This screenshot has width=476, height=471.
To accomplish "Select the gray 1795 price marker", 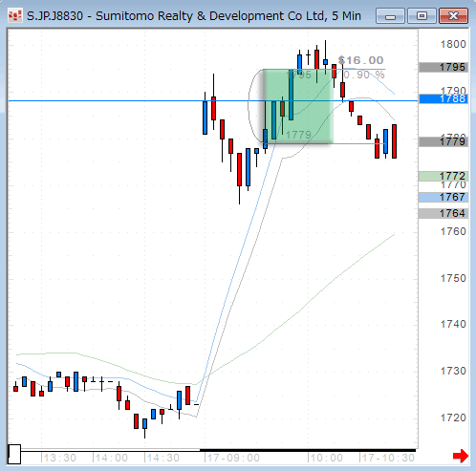I will click(x=444, y=67).
